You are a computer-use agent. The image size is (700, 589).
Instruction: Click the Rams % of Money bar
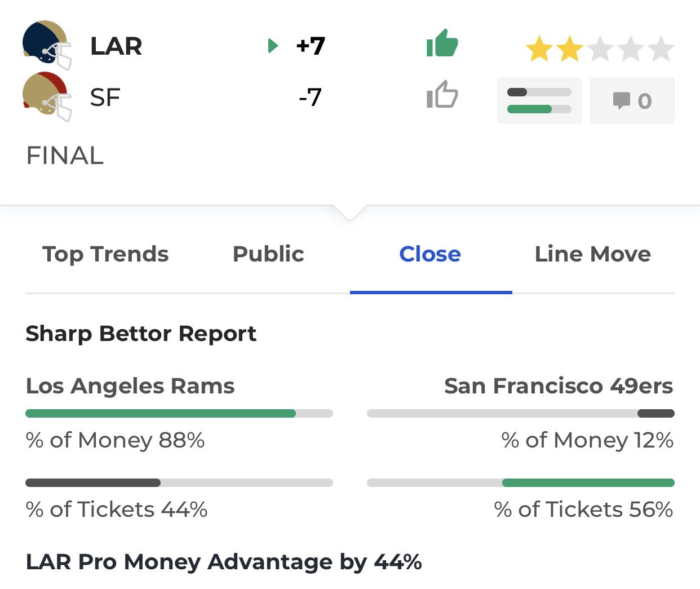[179, 414]
